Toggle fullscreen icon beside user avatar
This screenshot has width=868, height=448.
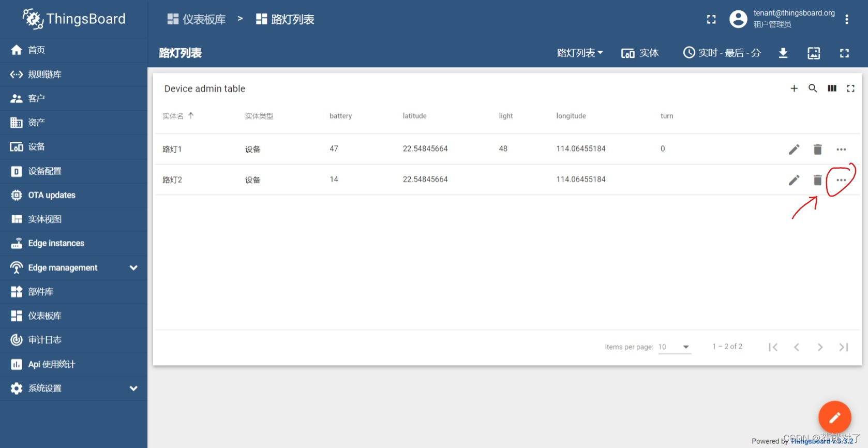point(711,19)
